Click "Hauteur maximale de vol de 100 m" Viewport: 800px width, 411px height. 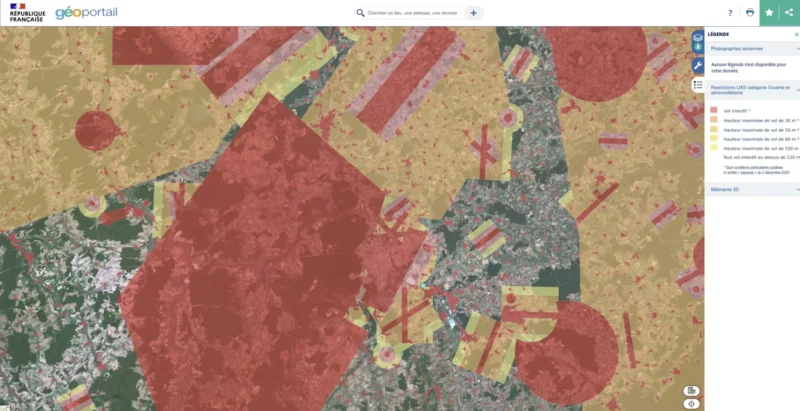click(x=760, y=148)
